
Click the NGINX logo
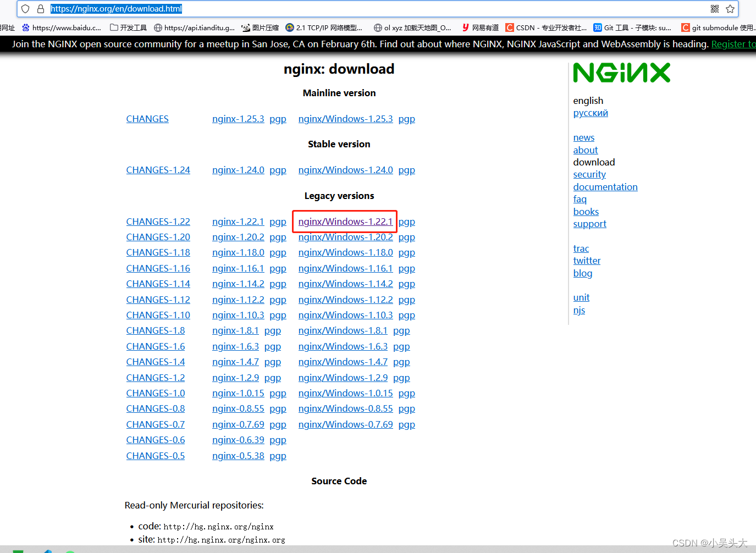tap(622, 73)
